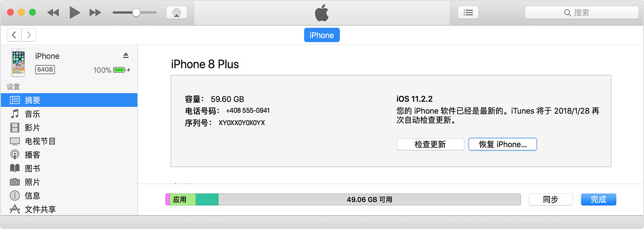This screenshot has height=229, width=644.
Task: Go forward with the right chevron
Action: click(28, 35)
